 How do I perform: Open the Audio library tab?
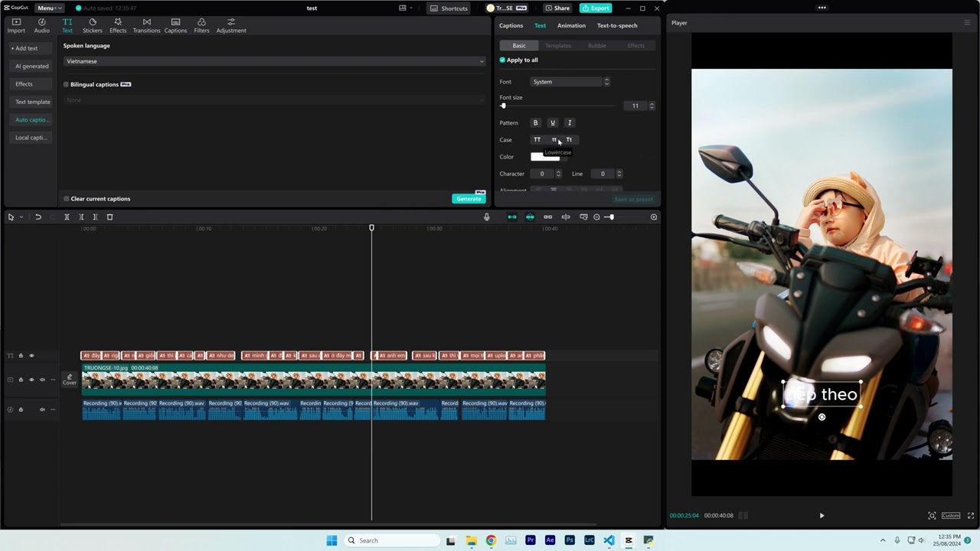pos(42,26)
